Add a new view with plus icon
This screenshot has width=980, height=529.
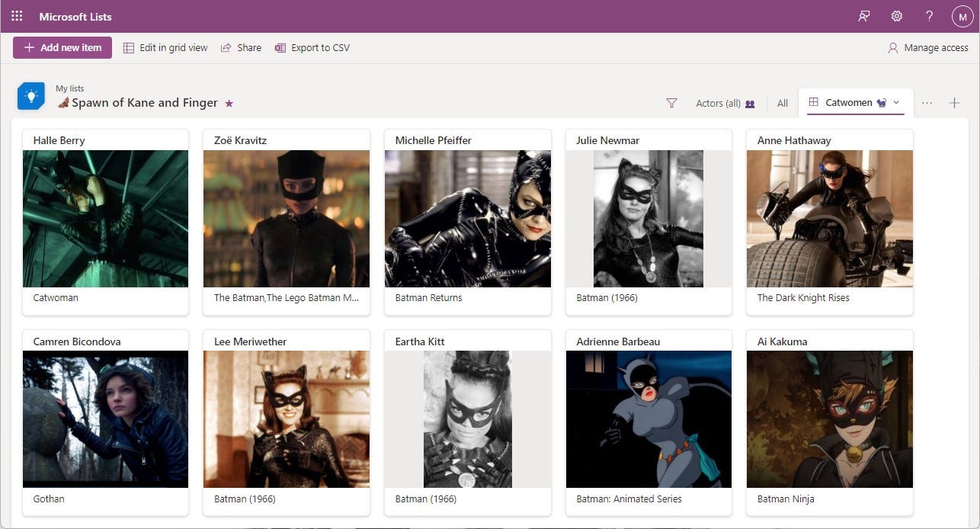954,103
